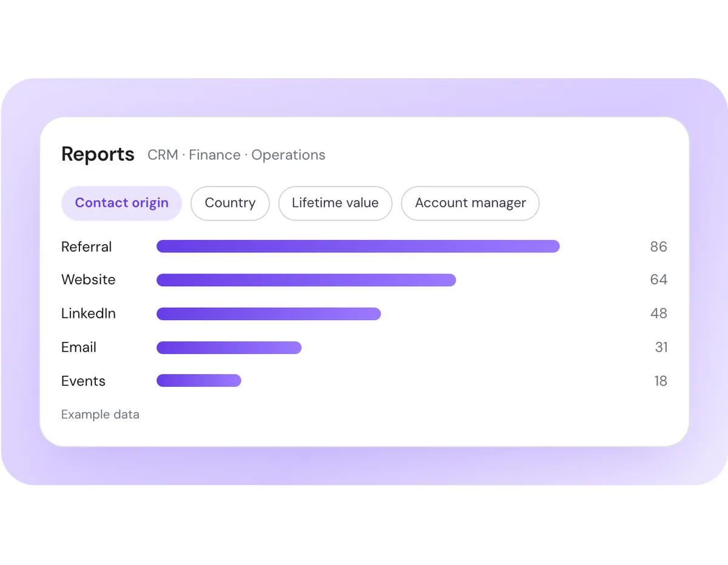Click the CRM · Finance · Operations subtitle
Viewport: 728px width, 565px height.
coord(237,155)
